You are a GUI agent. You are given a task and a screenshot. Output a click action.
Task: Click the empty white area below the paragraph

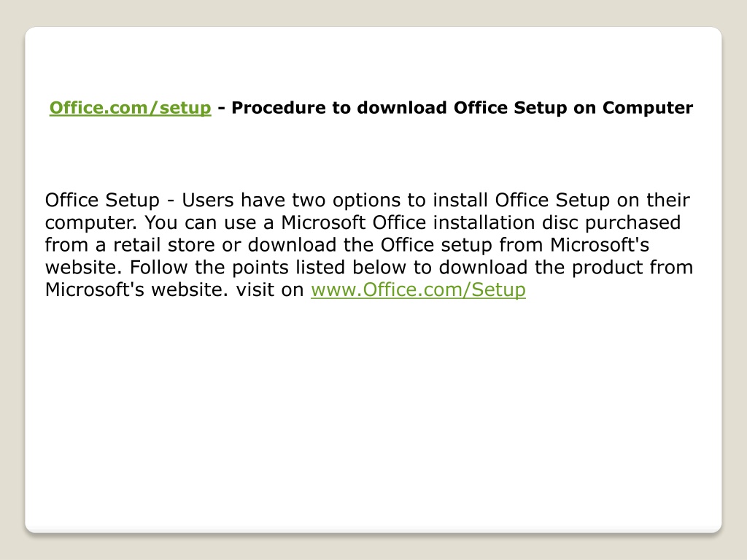[373, 410]
